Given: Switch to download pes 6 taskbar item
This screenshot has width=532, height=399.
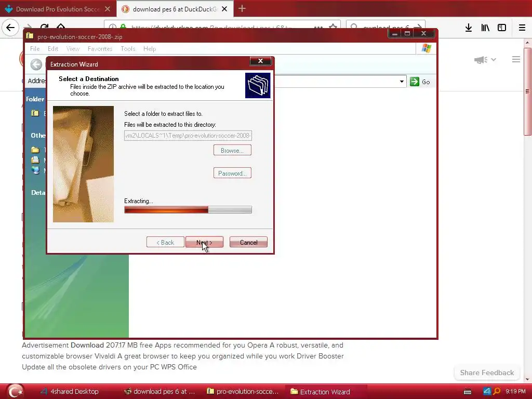Looking at the screenshot, I should click(159, 392).
